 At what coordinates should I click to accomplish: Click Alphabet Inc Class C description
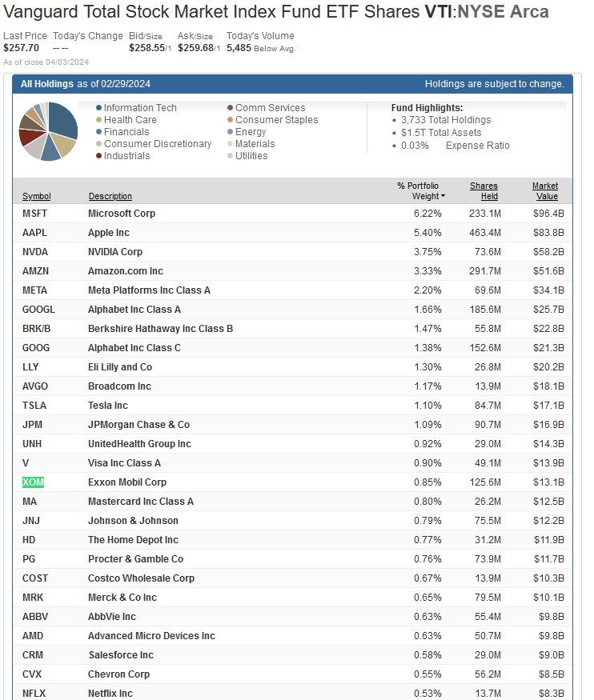tap(134, 348)
